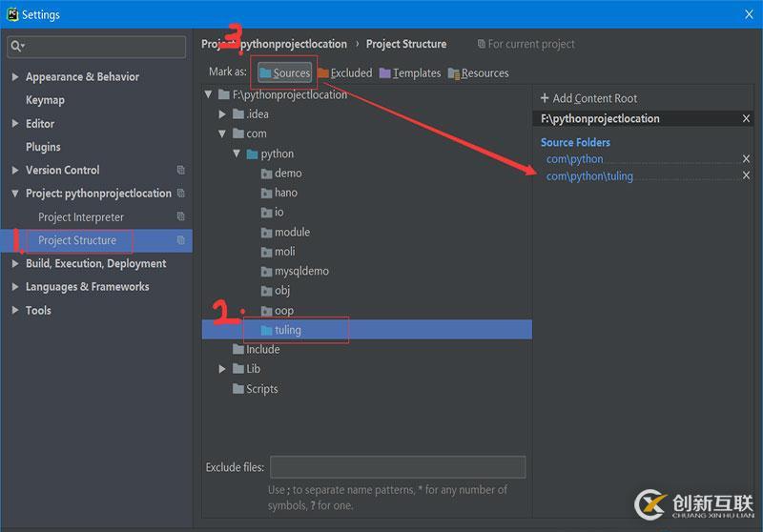Expand the .idea folder node
763x532 pixels.
(x=222, y=114)
